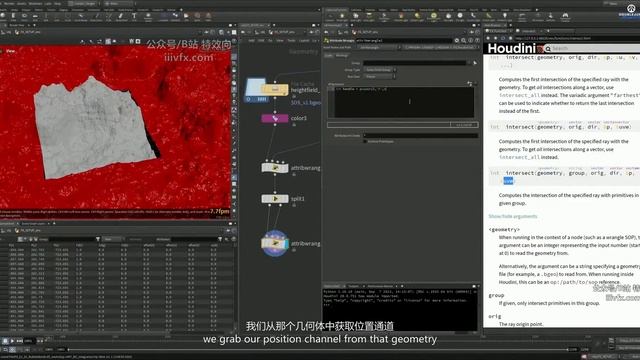
Task: Click the info icon in parameter pane header
Action: coord(471,40)
